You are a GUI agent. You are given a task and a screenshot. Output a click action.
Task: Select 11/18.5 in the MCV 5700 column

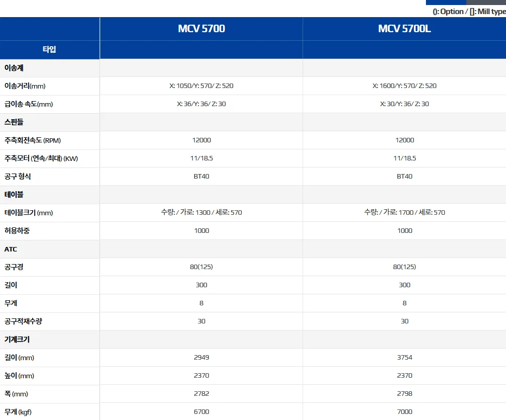click(201, 158)
